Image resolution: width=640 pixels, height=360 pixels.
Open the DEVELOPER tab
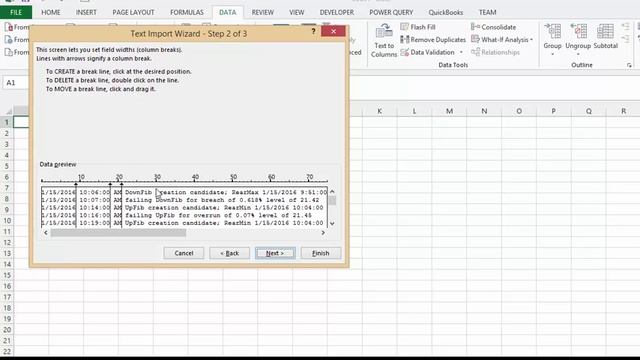click(x=337, y=12)
